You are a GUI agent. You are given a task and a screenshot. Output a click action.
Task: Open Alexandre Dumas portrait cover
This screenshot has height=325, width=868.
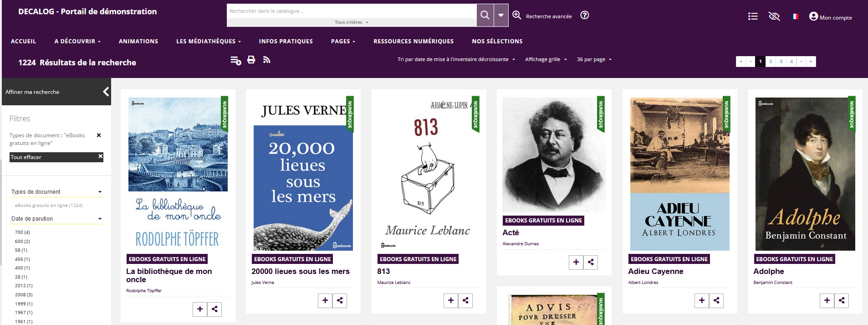click(x=554, y=155)
